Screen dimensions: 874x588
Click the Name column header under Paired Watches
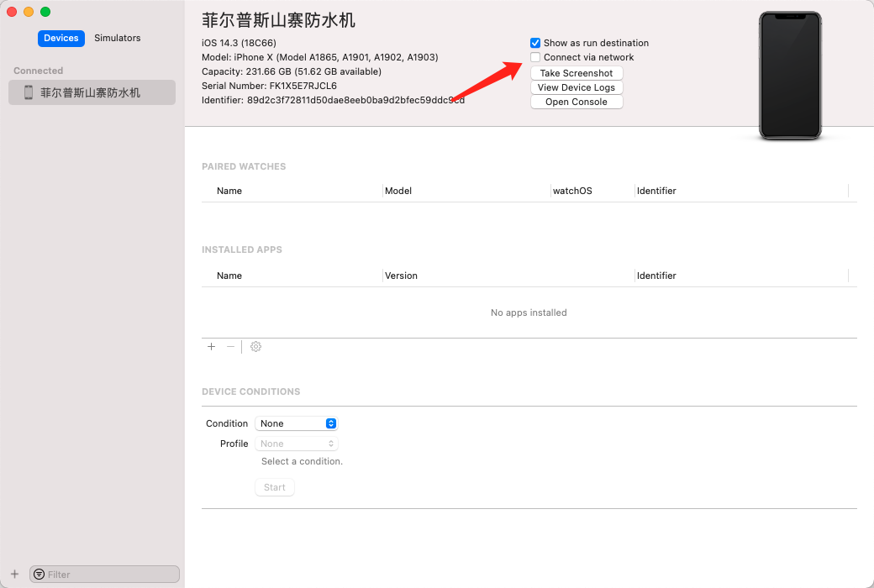[229, 191]
